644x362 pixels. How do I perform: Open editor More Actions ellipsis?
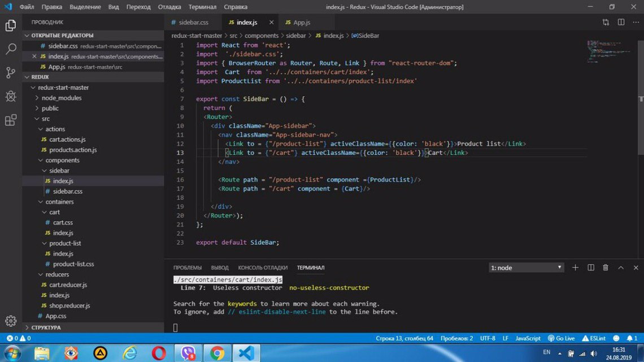pyautogui.click(x=636, y=22)
